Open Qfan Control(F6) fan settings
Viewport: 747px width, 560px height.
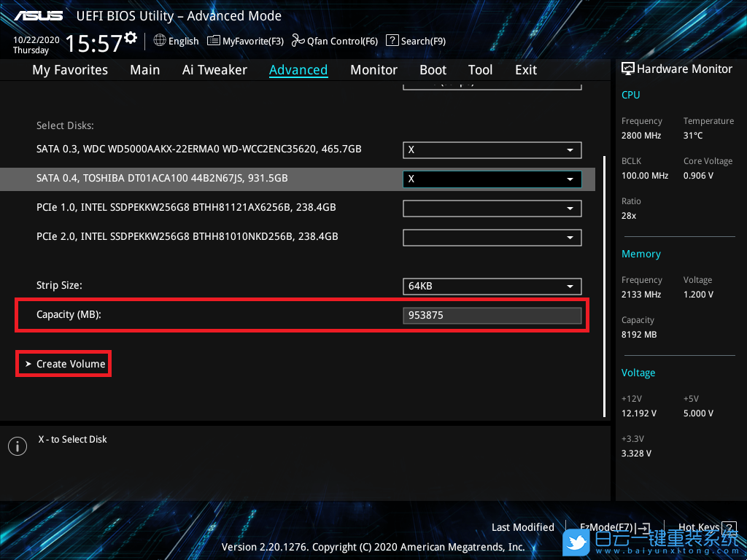coord(334,41)
